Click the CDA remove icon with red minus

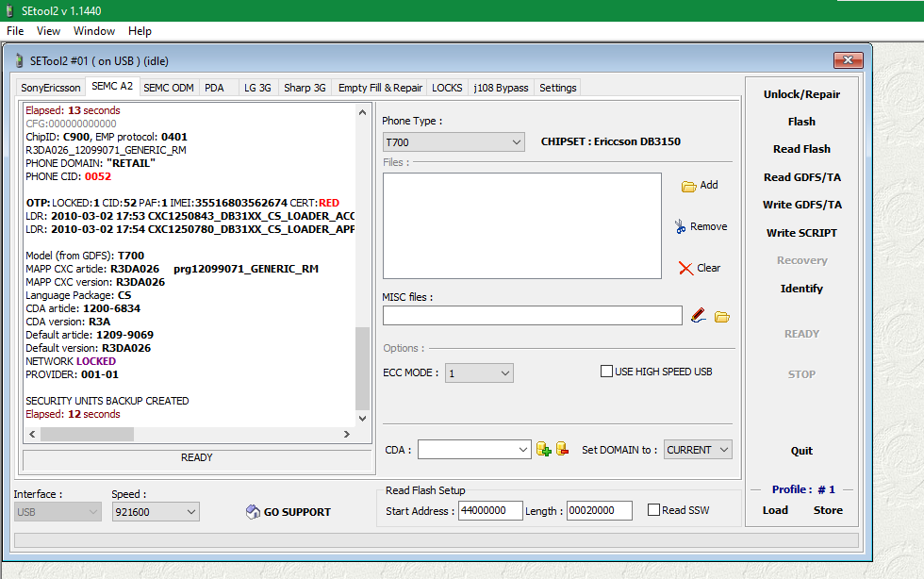(562, 450)
